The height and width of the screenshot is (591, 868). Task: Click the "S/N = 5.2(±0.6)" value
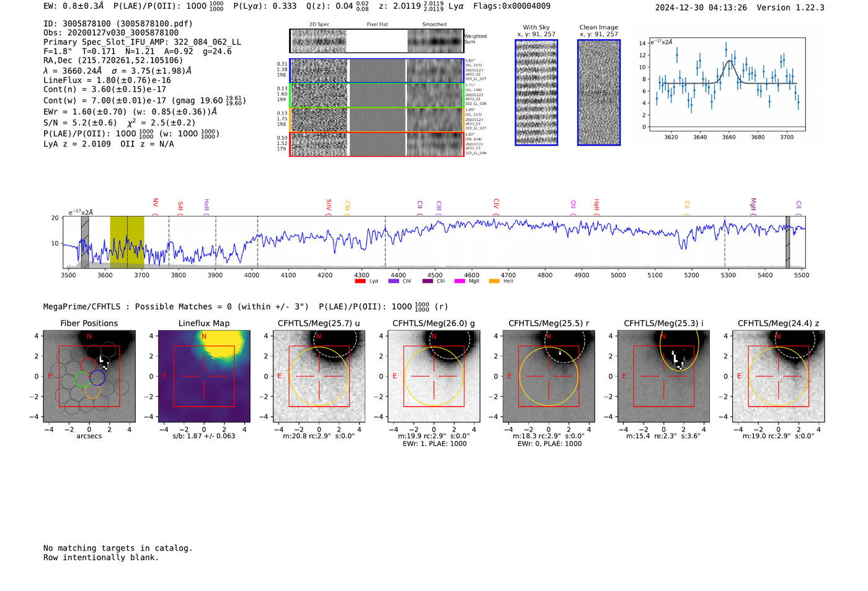[80, 123]
